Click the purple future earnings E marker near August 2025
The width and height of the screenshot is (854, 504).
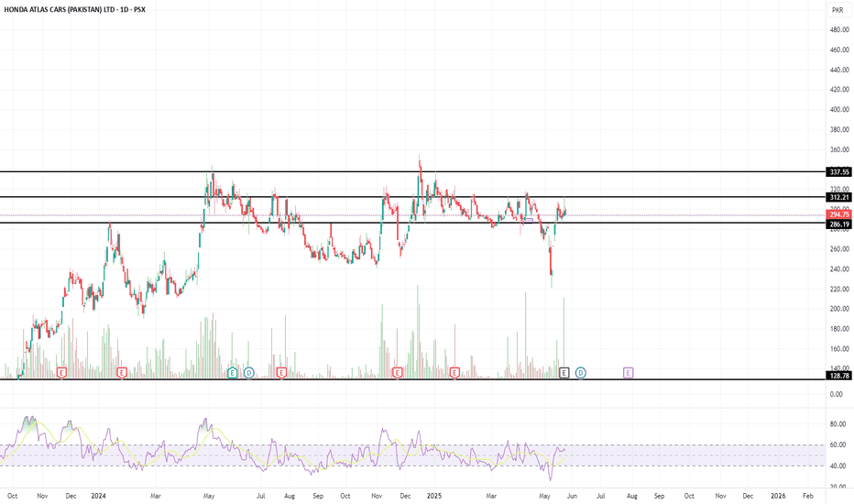coord(628,373)
